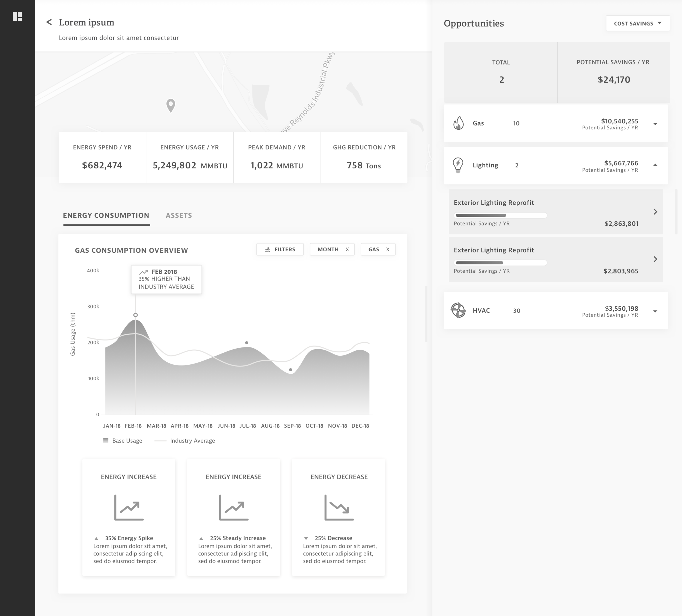Collapse the Lighting opportunities section
The image size is (682, 616).
tap(655, 165)
